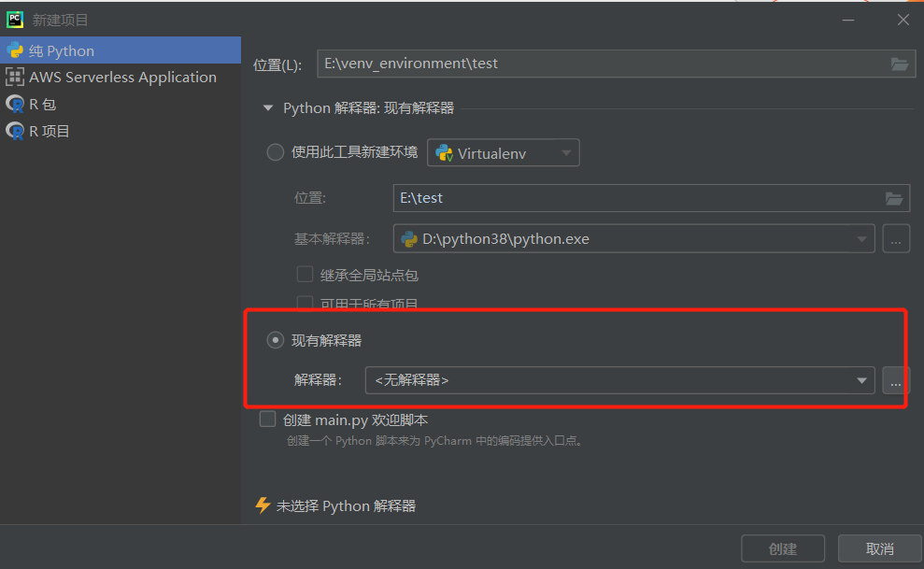Open the 解释器 <无解释器> dropdown
Screen dimensions: 924x569
pyautogui.click(x=620, y=380)
